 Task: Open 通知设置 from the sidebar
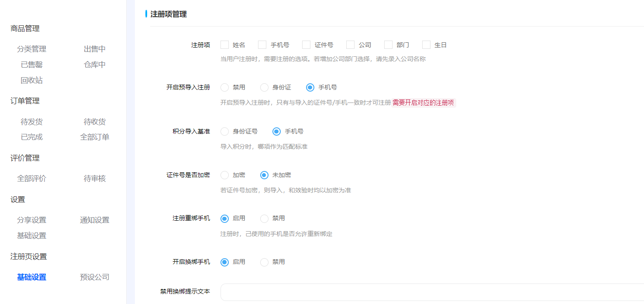coord(94,220)
